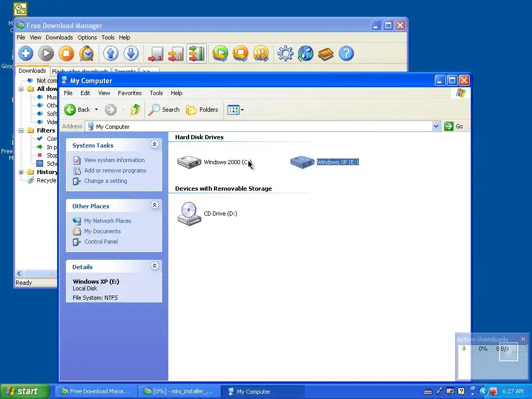Select Not completed tree item
This screenshot has width=532, height=399.
[x=42, y=81]
